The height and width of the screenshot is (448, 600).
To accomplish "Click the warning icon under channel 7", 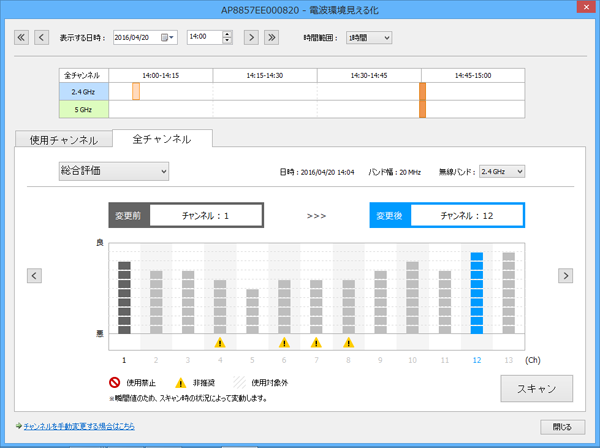I will (316, 342).
